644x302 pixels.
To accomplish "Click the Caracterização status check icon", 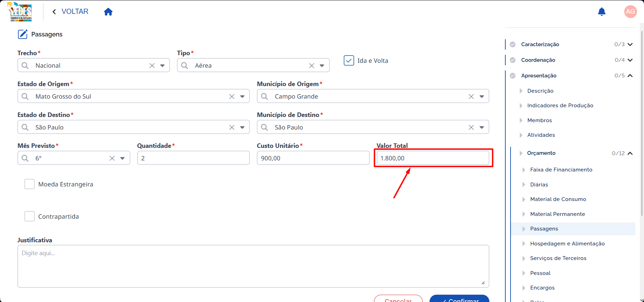I will pos(513,44).
